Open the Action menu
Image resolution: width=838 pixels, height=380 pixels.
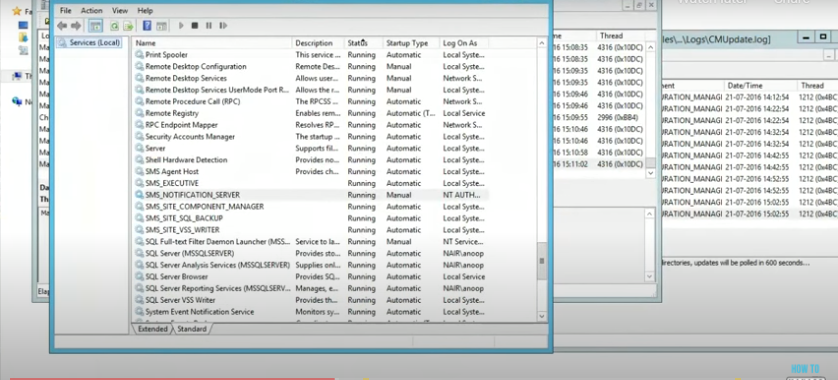pyautogui.click(x=91, y=11)
